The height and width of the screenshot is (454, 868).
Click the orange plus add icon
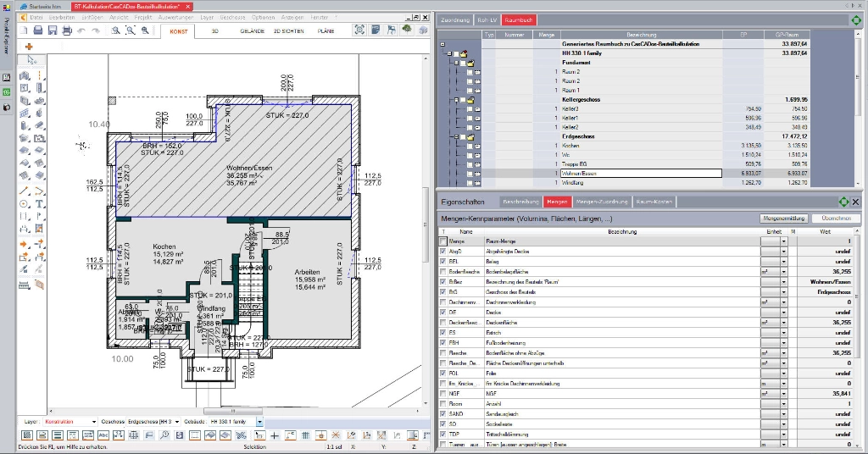point(29,47)
